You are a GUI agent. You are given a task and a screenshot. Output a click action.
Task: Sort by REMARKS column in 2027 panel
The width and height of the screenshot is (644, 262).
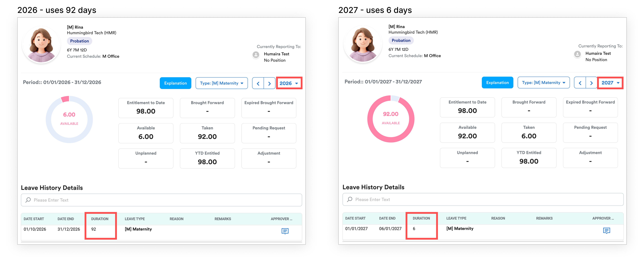[544, 218]
